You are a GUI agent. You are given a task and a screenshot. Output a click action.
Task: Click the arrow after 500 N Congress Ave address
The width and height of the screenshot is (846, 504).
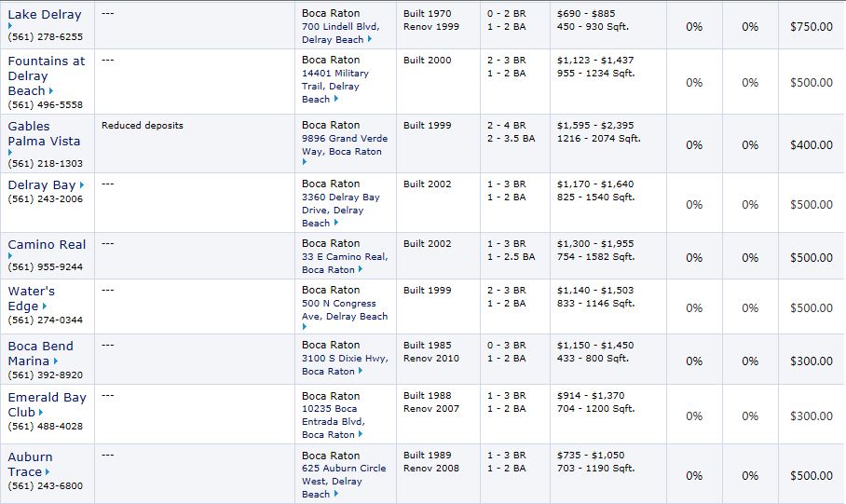[x=305, y=326]
